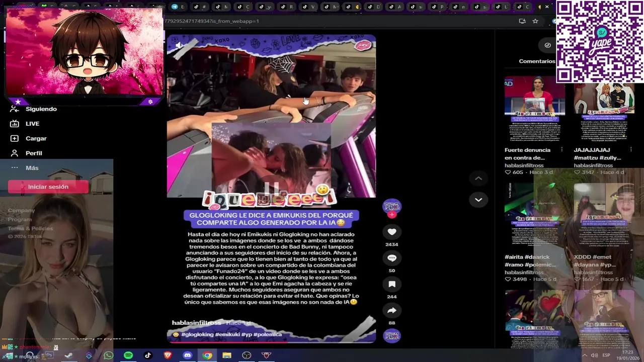This screenshot has width=644, height=362.
Task: Click the '1667' likes count on card
Action: point(588,280)
